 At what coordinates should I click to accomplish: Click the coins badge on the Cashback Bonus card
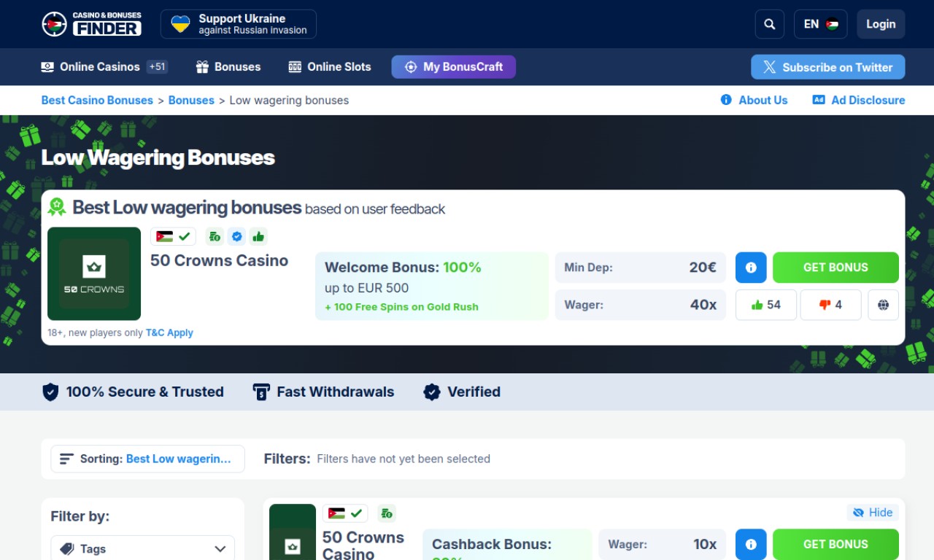tap(387, 513)
